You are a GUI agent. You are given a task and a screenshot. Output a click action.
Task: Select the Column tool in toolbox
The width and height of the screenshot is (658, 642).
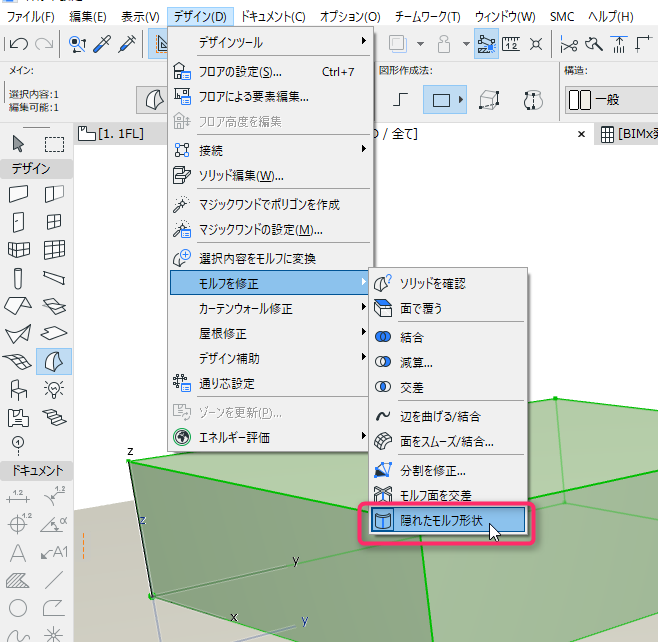pos(18,278)
